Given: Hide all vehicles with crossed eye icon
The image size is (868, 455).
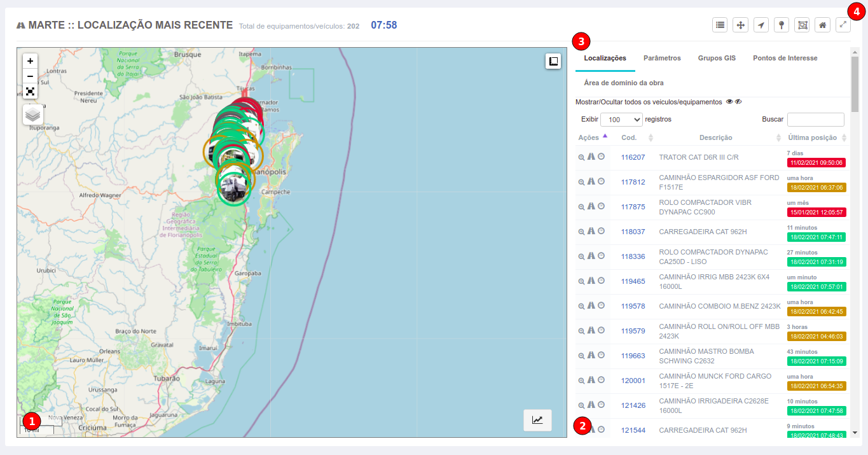Looking at the screenshot, I should 738,102.
